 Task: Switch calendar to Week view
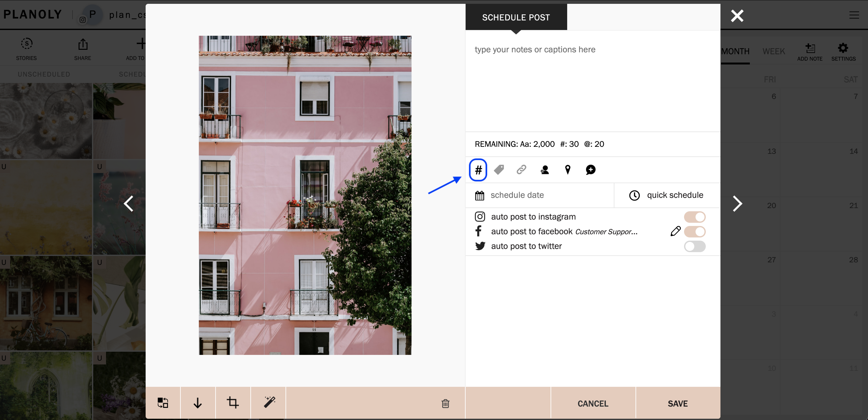coord(774,51)
